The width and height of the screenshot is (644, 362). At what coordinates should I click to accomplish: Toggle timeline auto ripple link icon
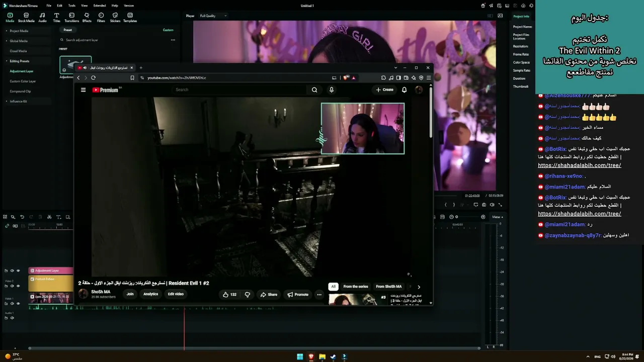[7, 226]
